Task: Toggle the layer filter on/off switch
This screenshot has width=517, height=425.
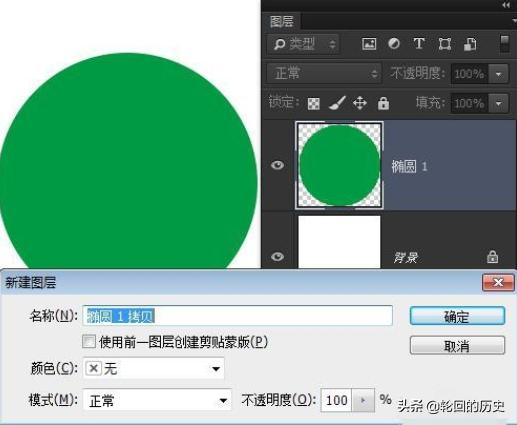Action: click(505, 44)
